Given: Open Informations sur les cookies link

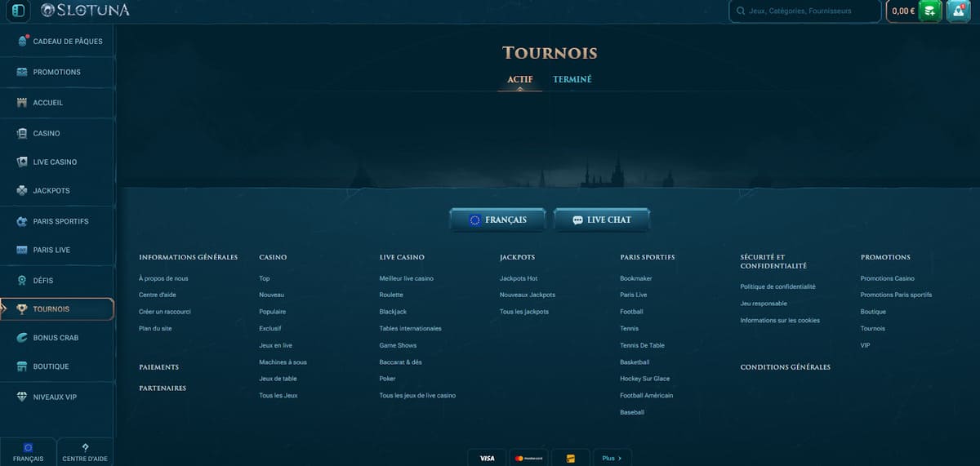Looking at the screenshot, I should click(780, 320).
